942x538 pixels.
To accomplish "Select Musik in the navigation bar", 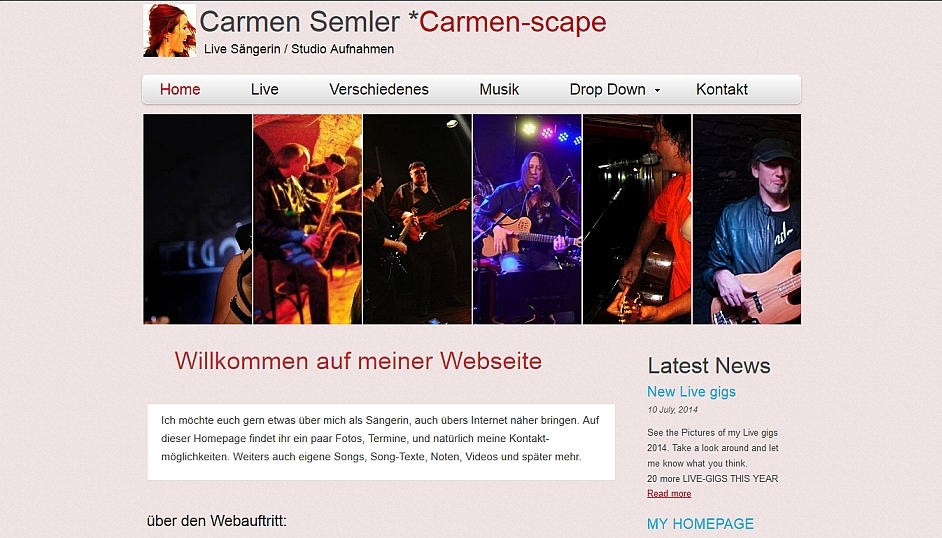I will pos(499,89).
